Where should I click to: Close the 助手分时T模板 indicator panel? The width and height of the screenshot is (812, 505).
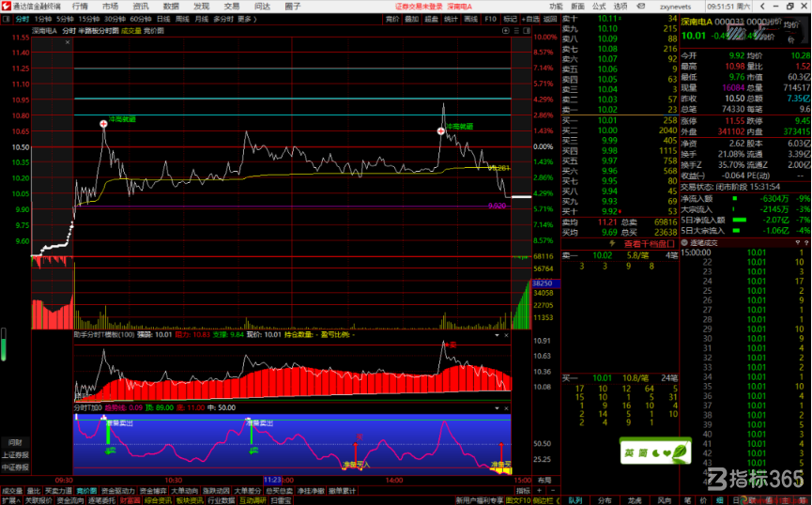click(x=506, y=335)
